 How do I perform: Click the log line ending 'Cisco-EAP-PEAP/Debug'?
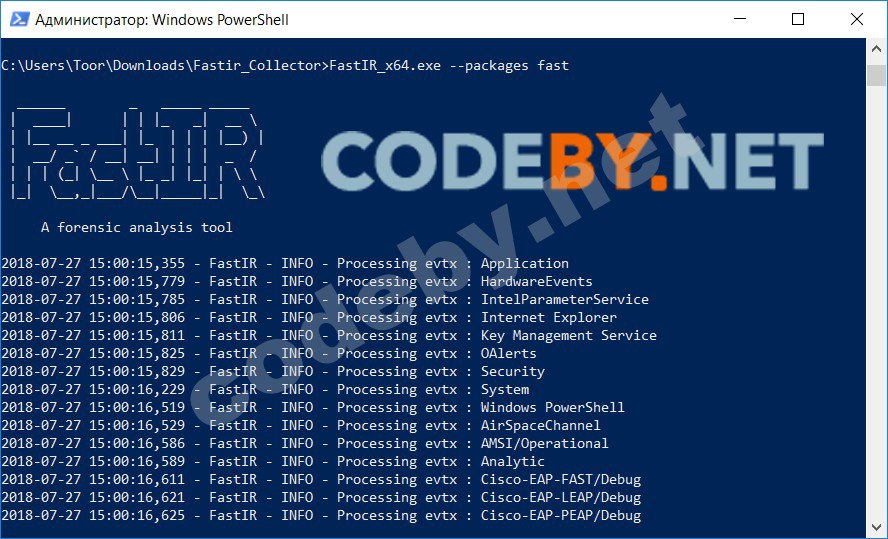pyautogui.click(x=321, y=516)
